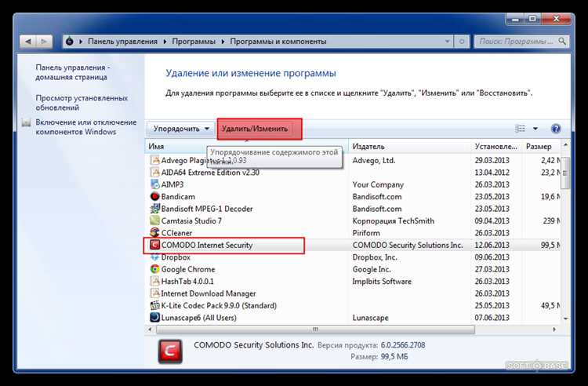Click the HashTab 4.0.0.1 icon
This screenshot has height=386, width=588.
[x=154, y=282]
